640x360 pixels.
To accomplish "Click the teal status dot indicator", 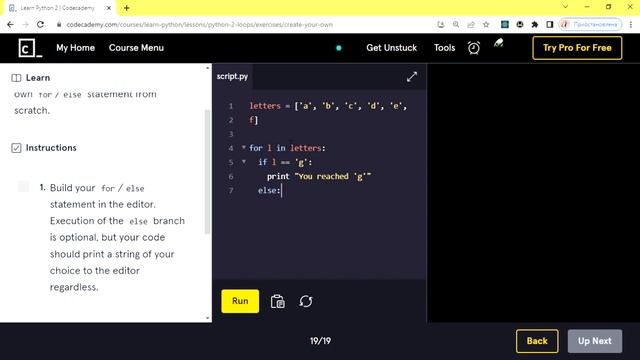I will tap(338, 48).
